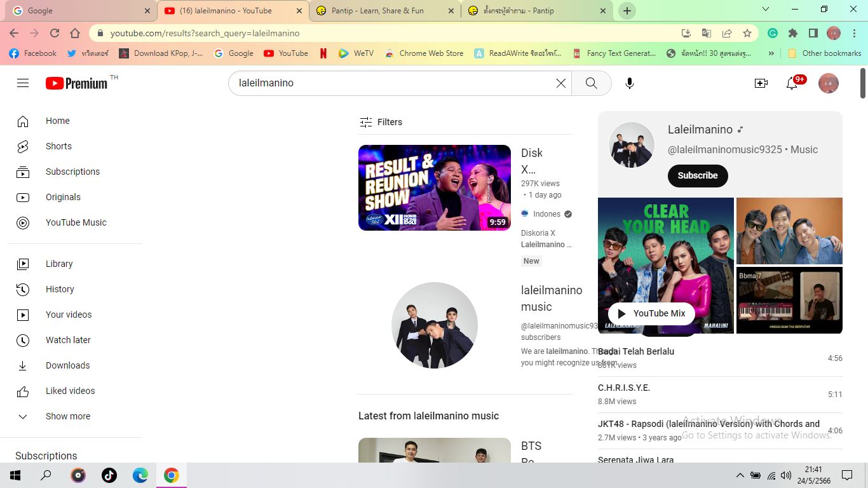868x488 pixels.
Task: Open Subscriptions in the sidebar
Action: point(75,172)
